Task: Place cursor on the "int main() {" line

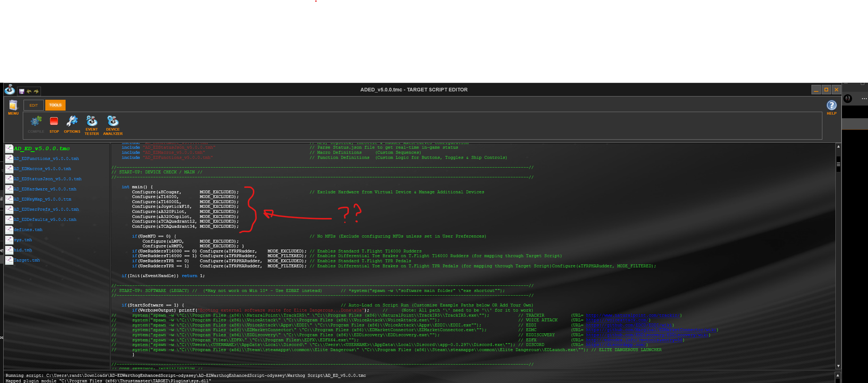Action: (137, 187)
